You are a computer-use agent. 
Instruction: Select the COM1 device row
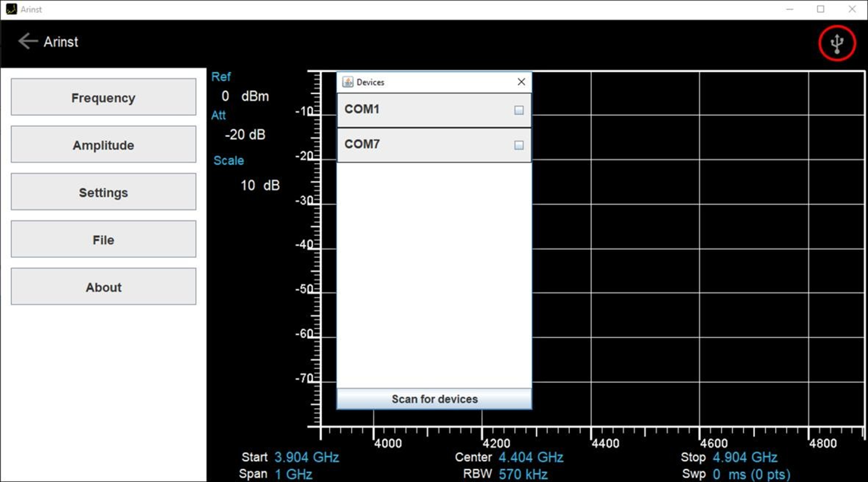(423, 110)
